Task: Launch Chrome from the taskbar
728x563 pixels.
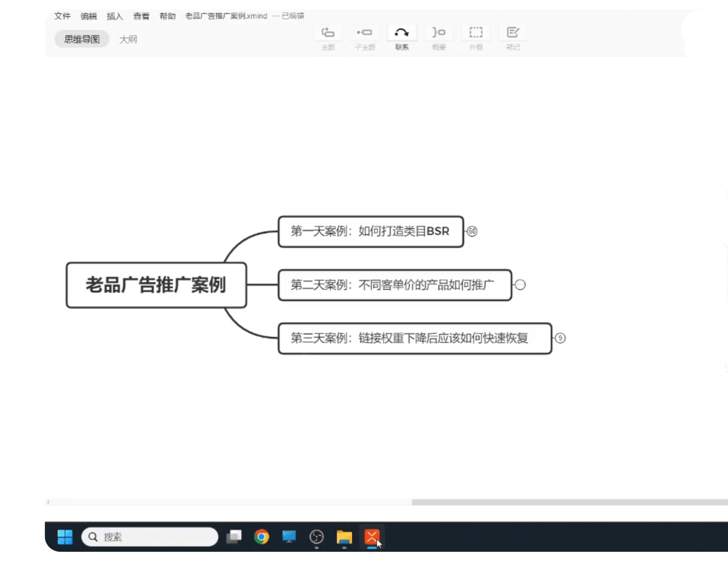Action: 261,537
